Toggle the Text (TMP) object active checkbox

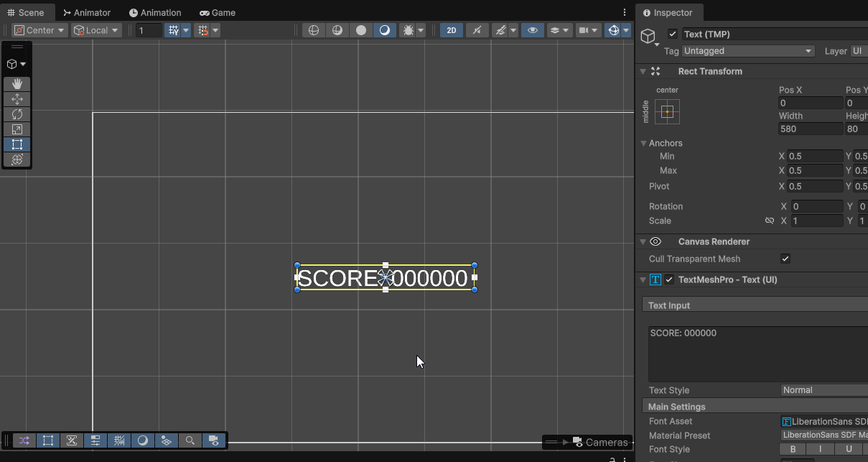pos(673,34)
